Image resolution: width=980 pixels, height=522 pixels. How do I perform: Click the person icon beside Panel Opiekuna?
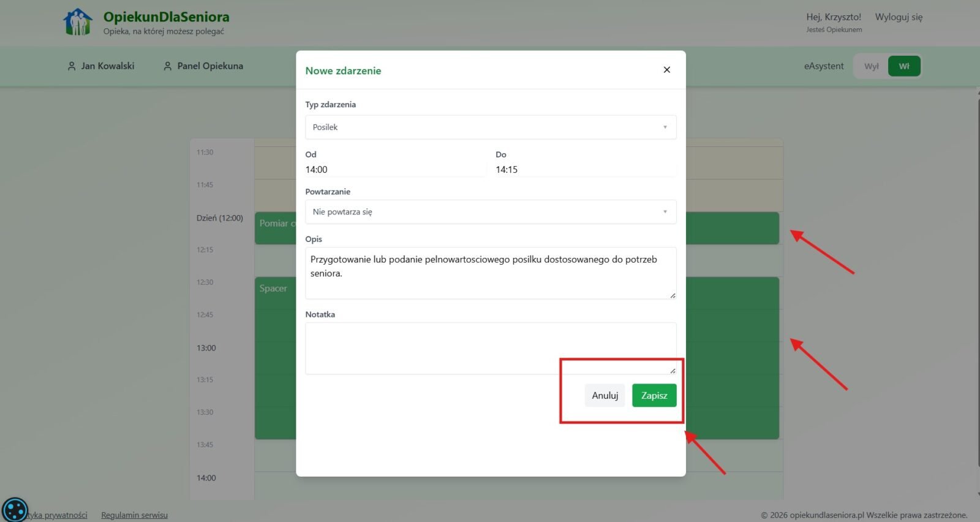point(167,66)
